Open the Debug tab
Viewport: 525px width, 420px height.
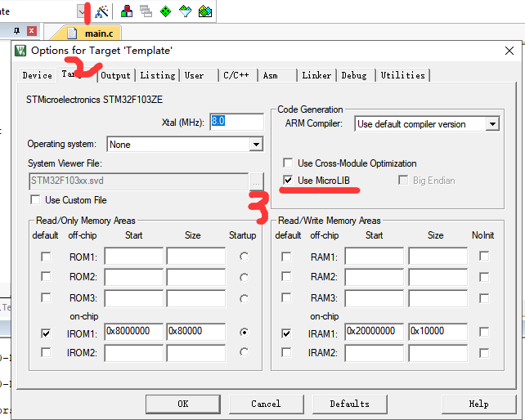pyautogui.click(x=354, y=76)
